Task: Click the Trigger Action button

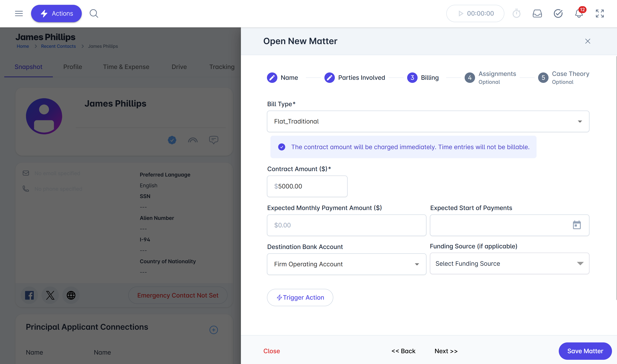Action: [300, 298]
